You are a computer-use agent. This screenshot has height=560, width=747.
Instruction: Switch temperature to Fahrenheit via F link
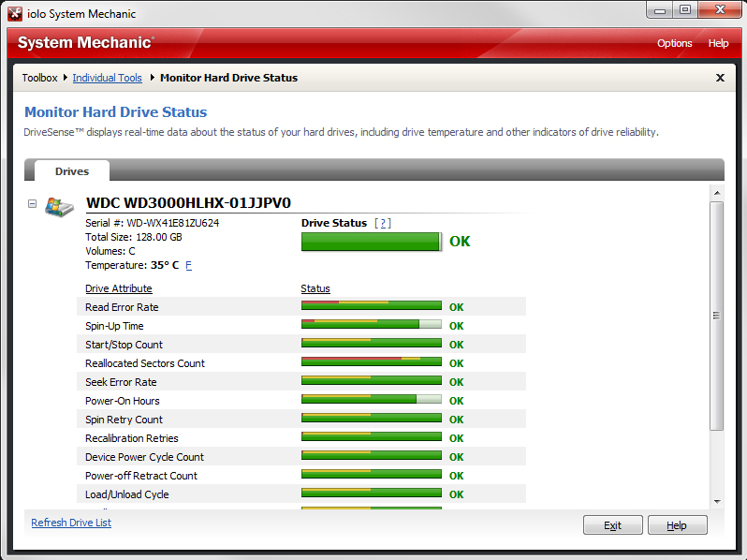point(189,265)
